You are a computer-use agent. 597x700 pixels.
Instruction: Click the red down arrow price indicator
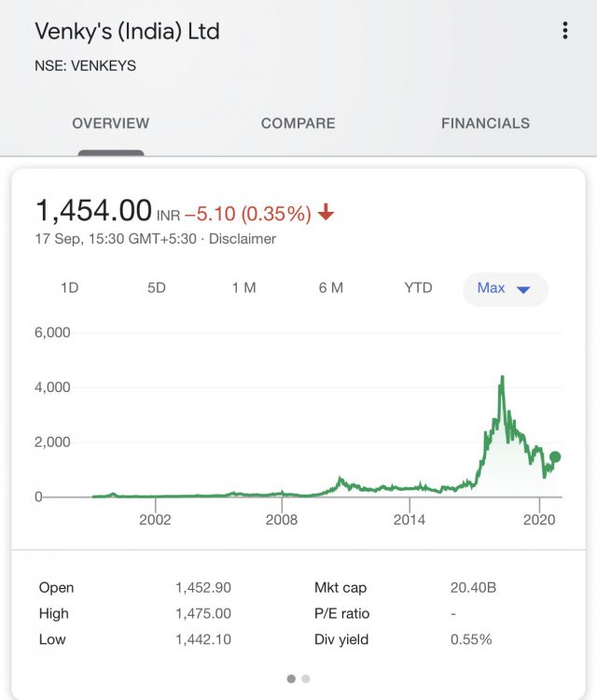point(326,213)
